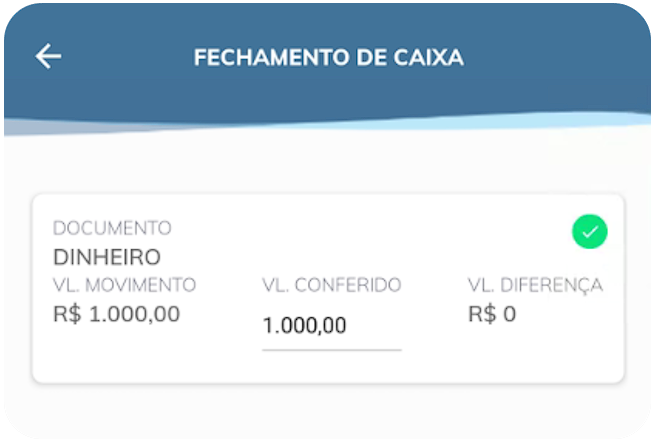655x441 pixels.
Task: Tap the green checkmark status icon
Action: [x=590, y=232]
